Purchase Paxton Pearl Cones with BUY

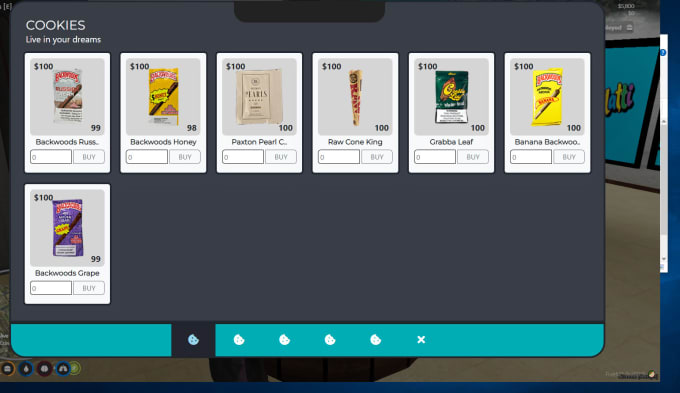coord(281,157)
